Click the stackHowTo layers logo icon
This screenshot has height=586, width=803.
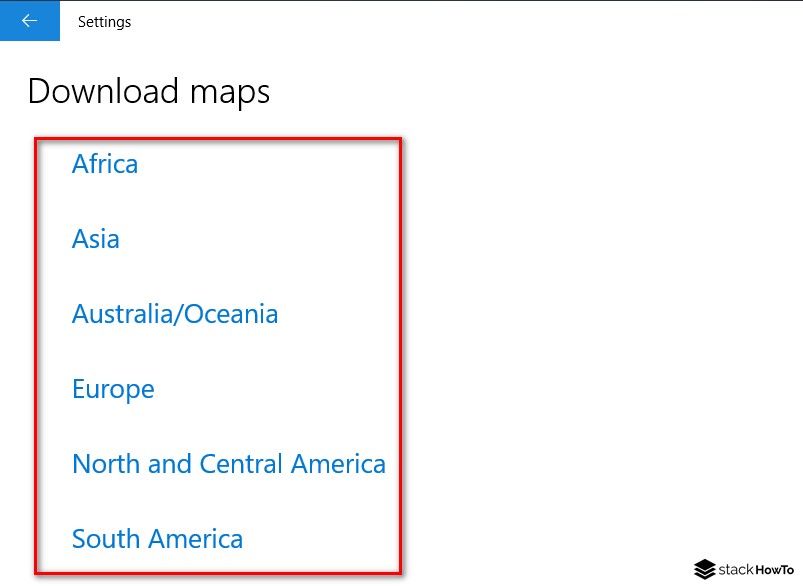pyautogui.click(x=705, y=570)
